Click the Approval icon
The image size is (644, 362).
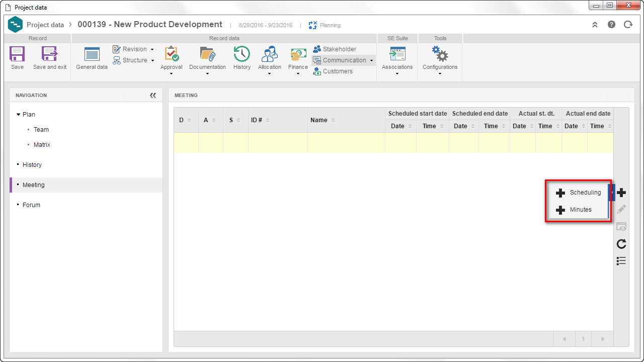[x=172, y=54]
